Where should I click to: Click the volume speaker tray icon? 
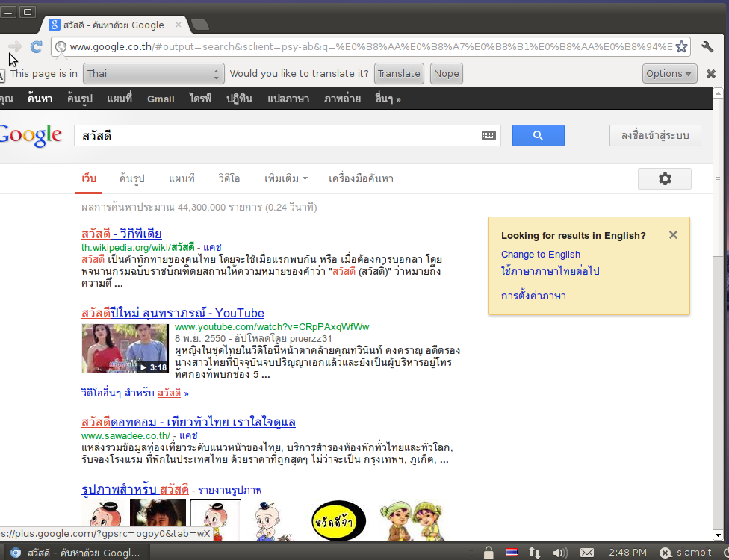(x=560, y=552)
